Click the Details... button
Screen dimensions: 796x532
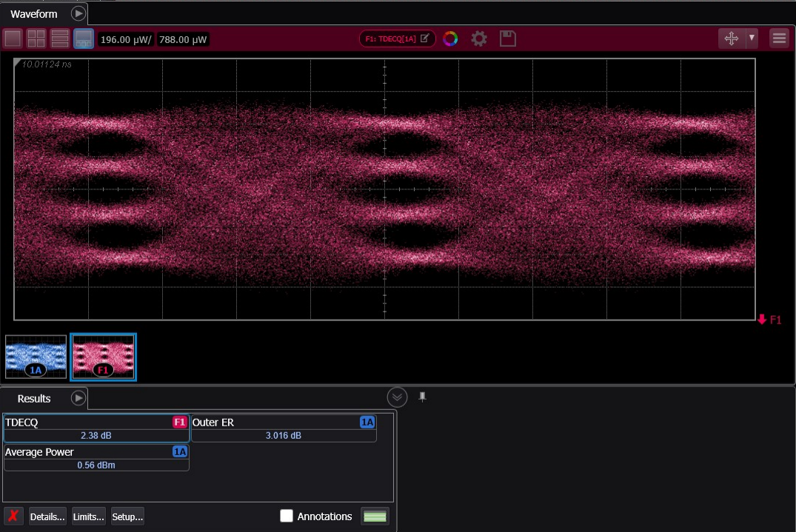click(x=47, y=516)
